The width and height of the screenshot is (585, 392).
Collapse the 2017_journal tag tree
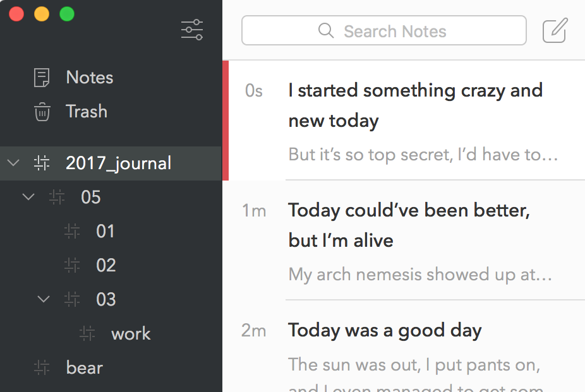[x=13, y=163]
